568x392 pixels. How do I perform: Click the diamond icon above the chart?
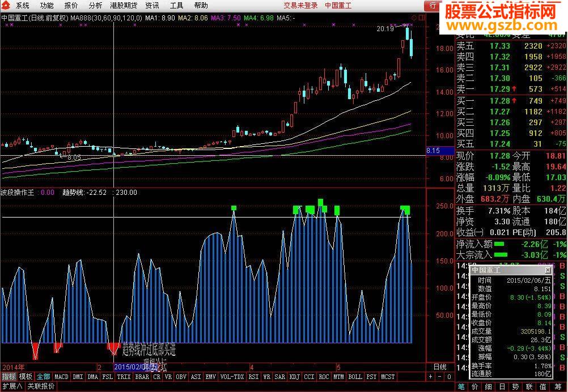(x=414, y=18)
